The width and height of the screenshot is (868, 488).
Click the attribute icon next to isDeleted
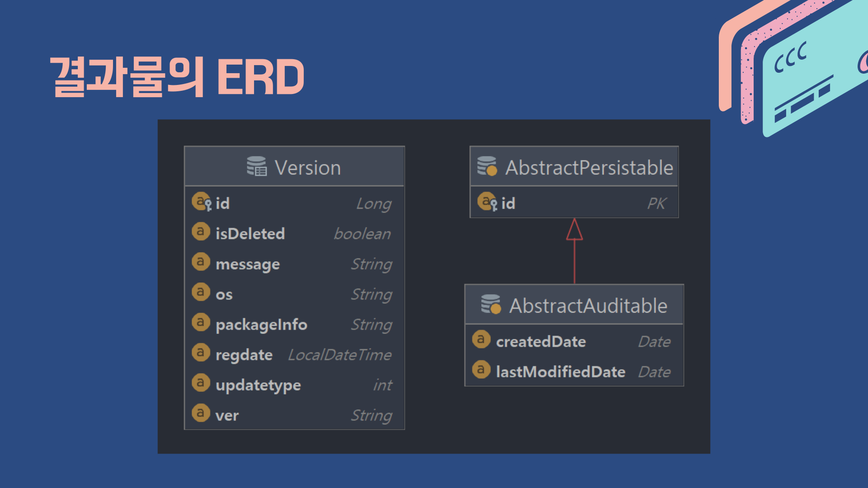[x=201, y=231]
